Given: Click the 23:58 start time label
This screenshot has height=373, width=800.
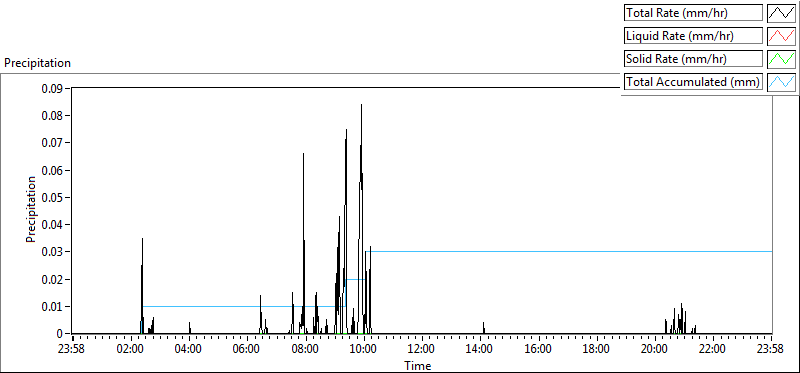Looking at the screenshot, I should pos(72,349).
